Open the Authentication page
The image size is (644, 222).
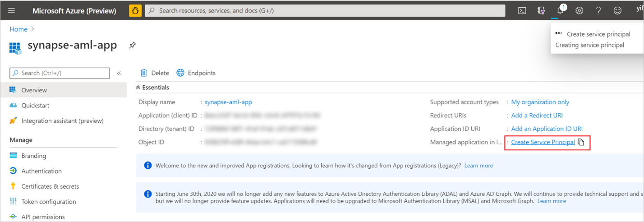(x=41, y=171)
